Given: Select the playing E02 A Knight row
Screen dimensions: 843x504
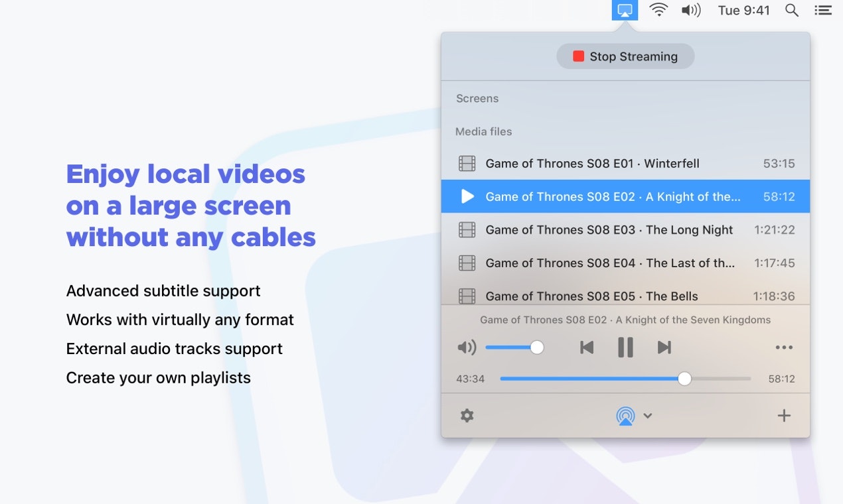Looking at the screenshot, I should click(x=625, y=196).
